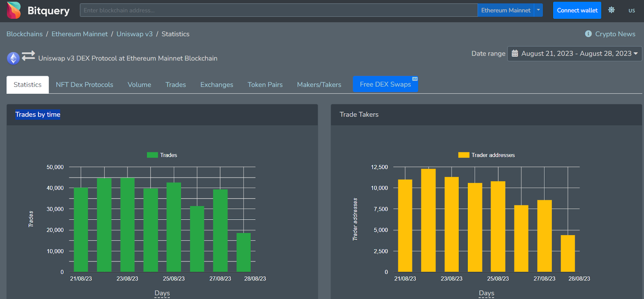Screen dimensions: 644x299
Task: Open the Crypto News link
Action: [615, 34]
